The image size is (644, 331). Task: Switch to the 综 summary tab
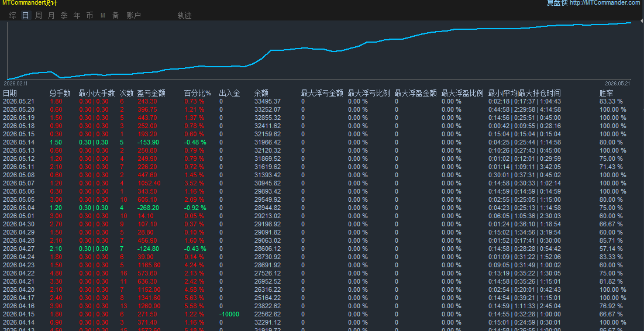(13, 16)
